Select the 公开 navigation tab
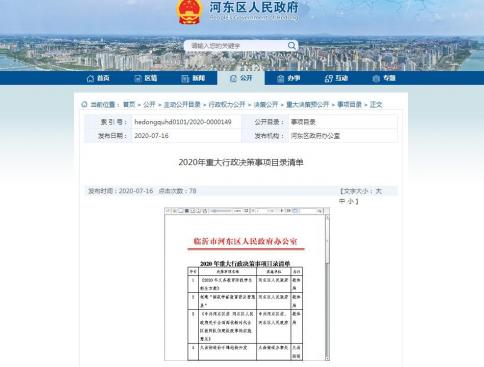Image resolution: width=484 pixels, height=367 pixels. 241,78
